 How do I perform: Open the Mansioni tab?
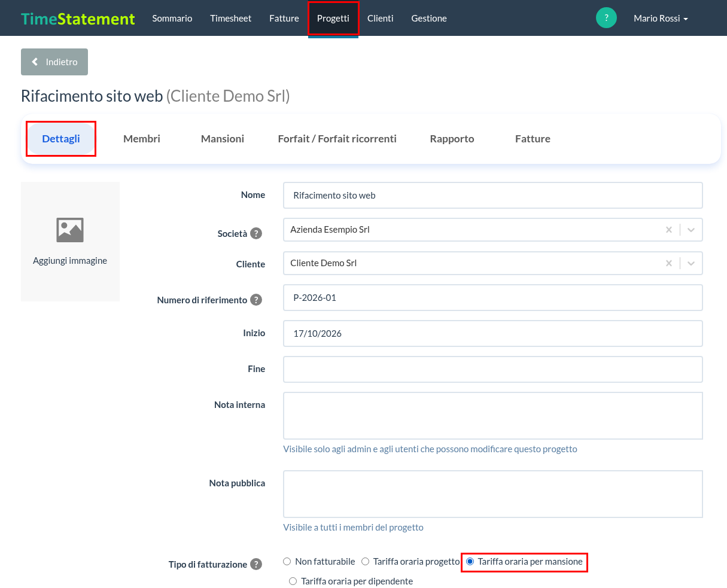pos(223,139)
